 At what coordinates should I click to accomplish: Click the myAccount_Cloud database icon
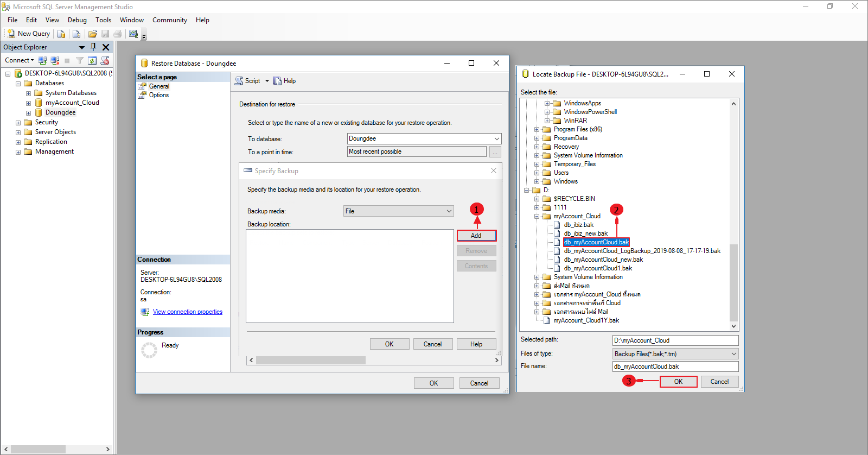click(39, 103)
